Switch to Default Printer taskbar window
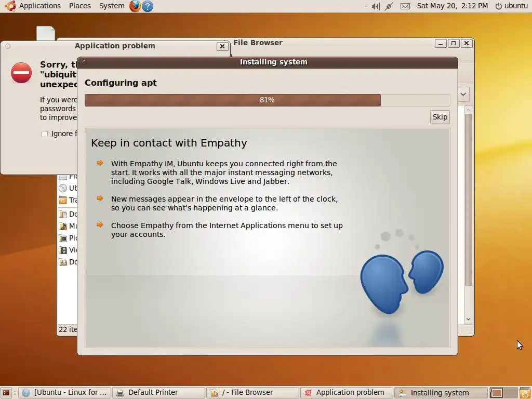Screen dimensions: 532x399 [159, 393]
